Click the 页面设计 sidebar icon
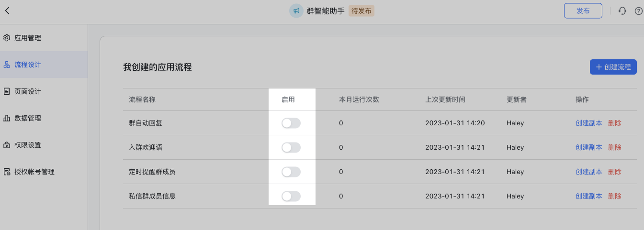The image size is (644, 230). [7, 91]
